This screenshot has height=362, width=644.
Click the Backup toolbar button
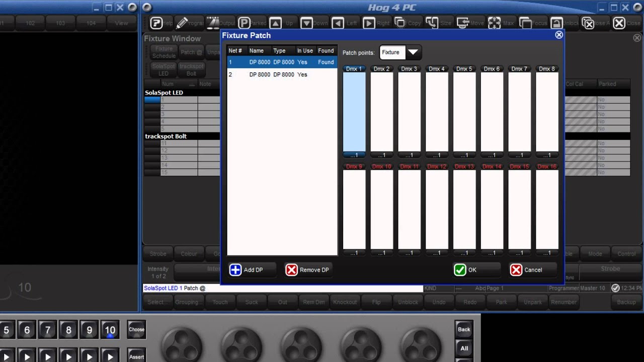[626, 302]
